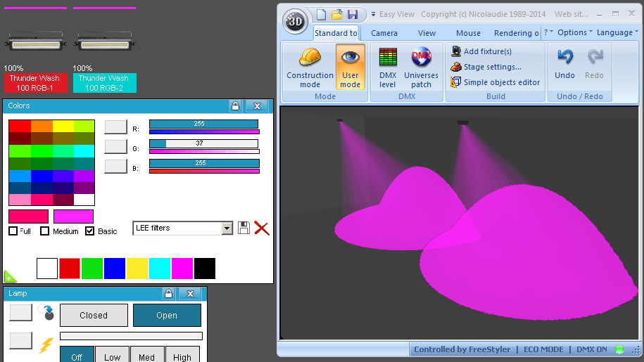Adjust the R channel slider

[203, 124]
